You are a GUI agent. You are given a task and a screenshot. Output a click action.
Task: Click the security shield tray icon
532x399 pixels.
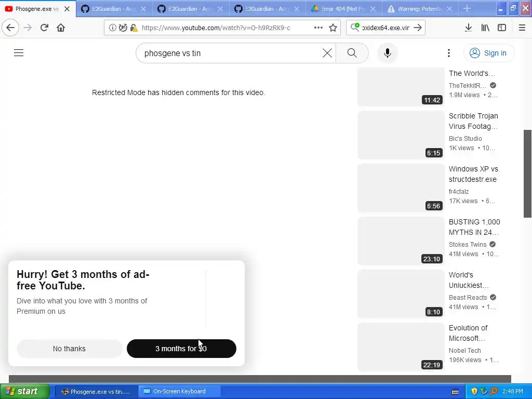point(474,392)
